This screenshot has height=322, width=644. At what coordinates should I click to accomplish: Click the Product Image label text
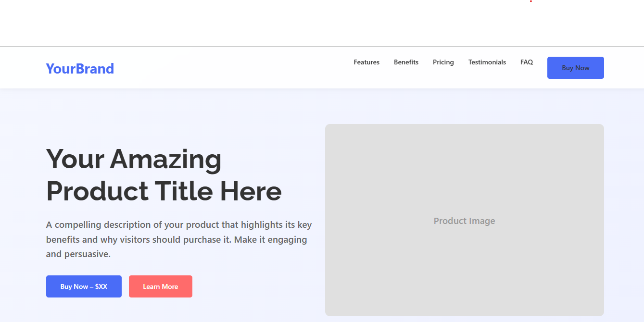click(x=464, y=221)
